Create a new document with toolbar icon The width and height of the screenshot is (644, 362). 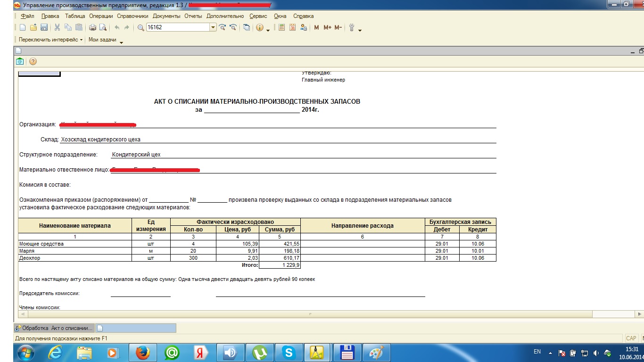tap(22, 27)
